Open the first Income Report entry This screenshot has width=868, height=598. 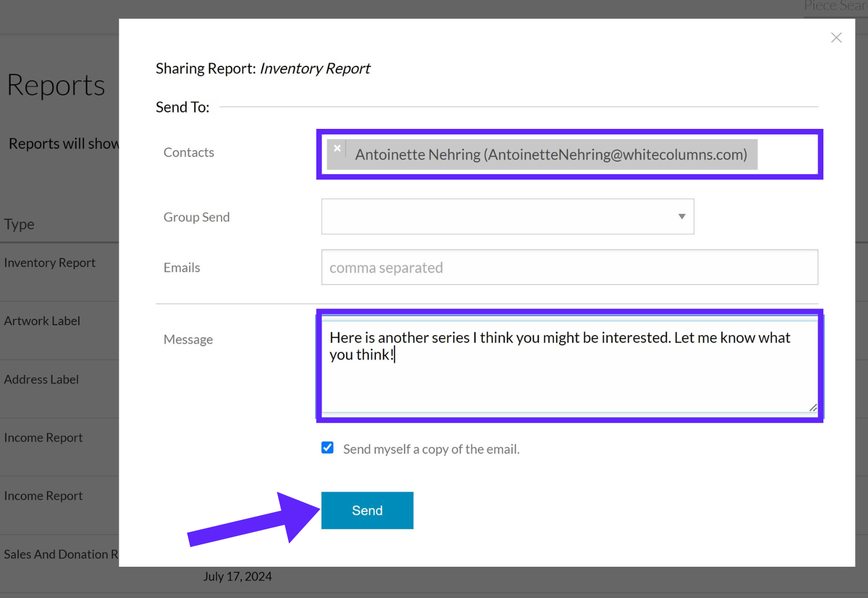(43, 438)
